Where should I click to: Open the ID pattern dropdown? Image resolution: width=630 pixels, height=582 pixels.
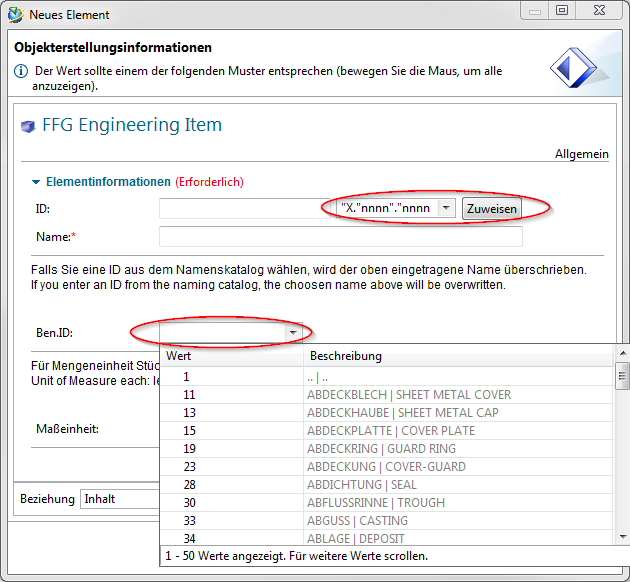[446, 208]
